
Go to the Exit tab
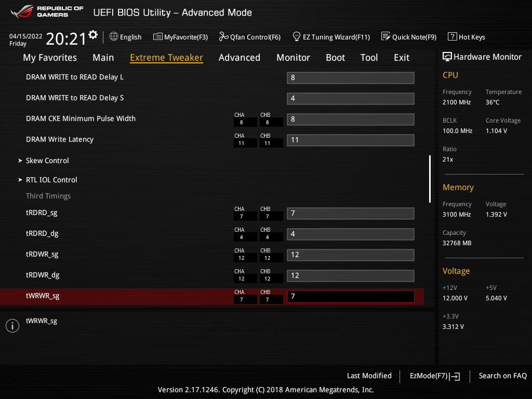coord(402,58)
